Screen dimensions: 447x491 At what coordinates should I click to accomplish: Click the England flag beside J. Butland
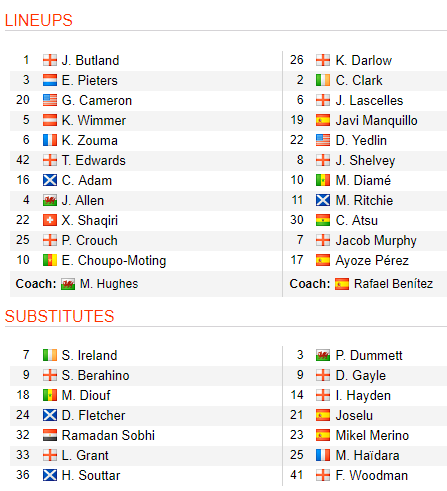point(50,60)
